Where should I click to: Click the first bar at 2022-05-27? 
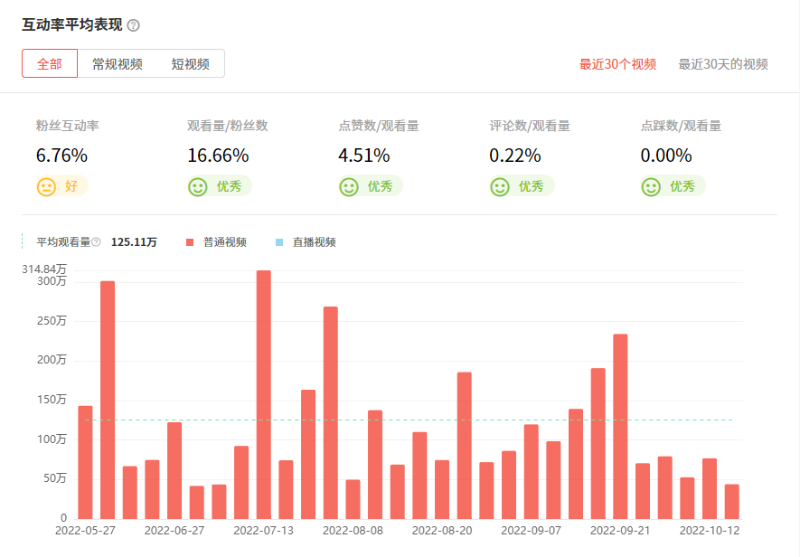pos(85,461)
